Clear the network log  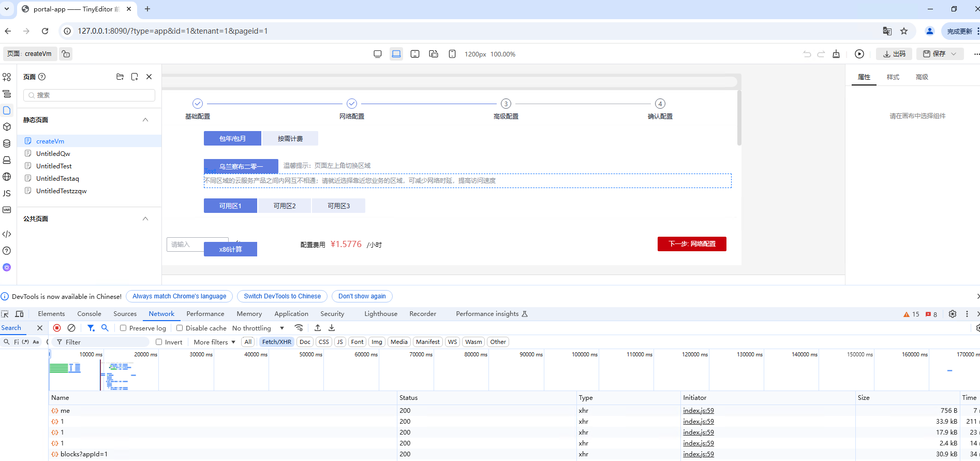coord(71,328)
